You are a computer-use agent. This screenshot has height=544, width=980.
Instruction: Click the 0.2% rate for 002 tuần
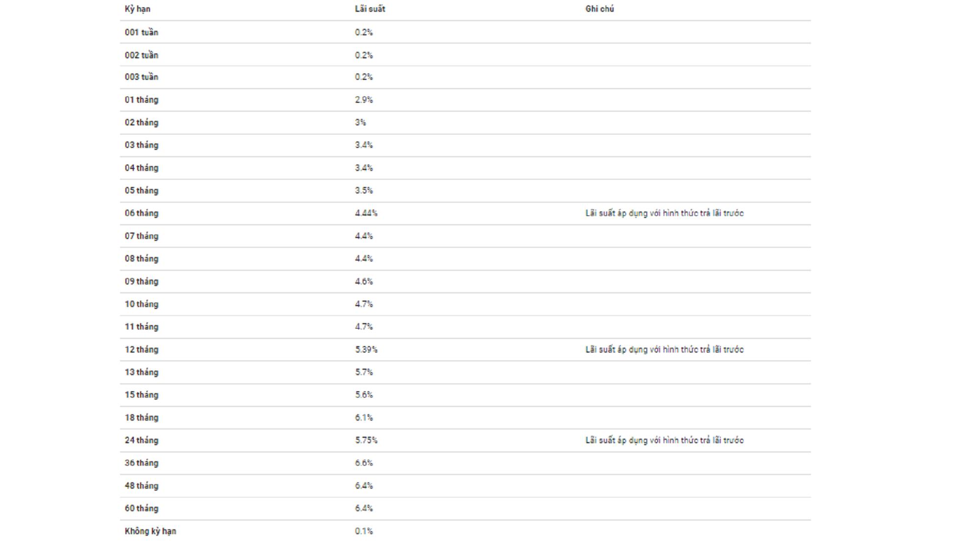(364, 55)
